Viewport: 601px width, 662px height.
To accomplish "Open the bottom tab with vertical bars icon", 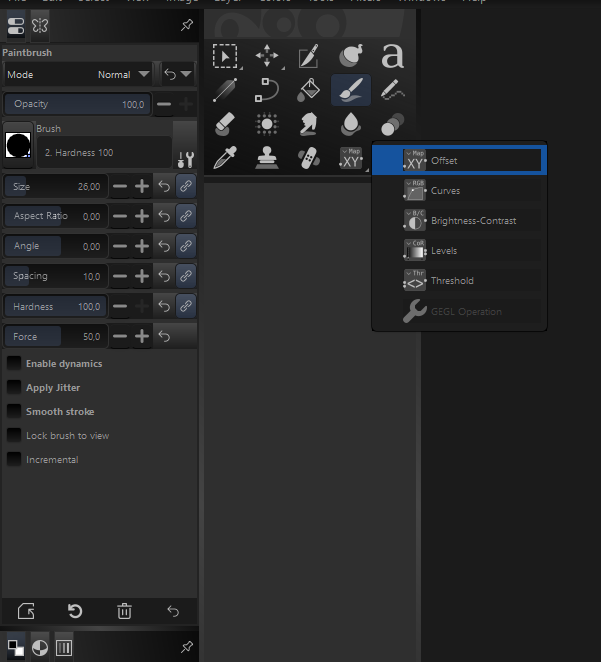I will (64, 648).
